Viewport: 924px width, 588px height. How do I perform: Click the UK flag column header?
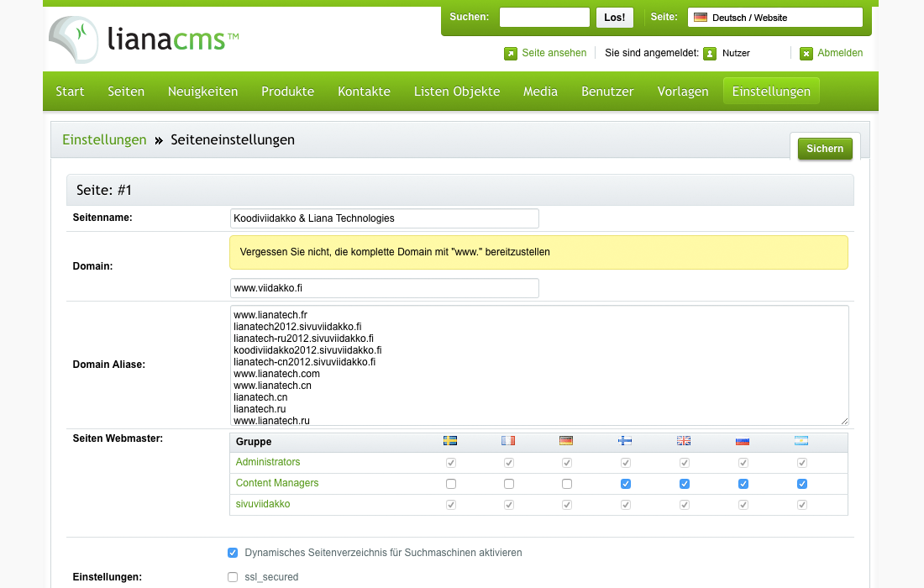click(684, 441)
